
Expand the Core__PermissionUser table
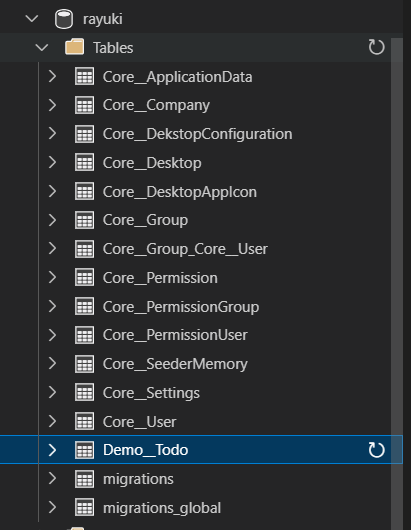52,335
